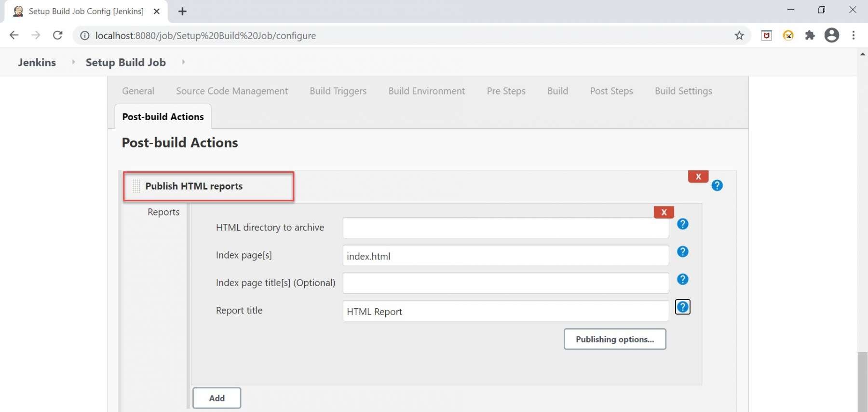Expand breadcrumb arrow after Setup Build Job
Viewport: 868px width, 412px height.
pyautogui.click(x=183, y=62)
